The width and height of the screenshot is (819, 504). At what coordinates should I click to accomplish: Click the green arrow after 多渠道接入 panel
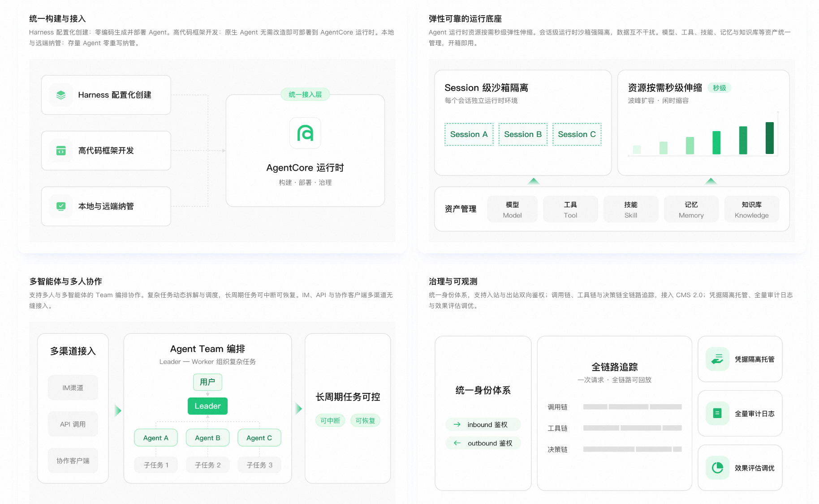pos(118,410)
